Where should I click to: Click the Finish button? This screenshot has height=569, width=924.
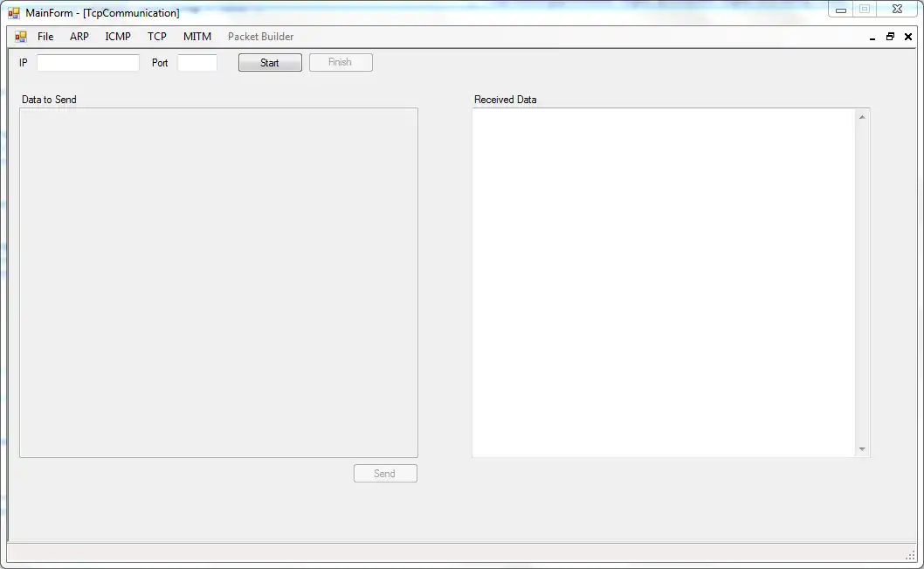click(x=341, y=63)
